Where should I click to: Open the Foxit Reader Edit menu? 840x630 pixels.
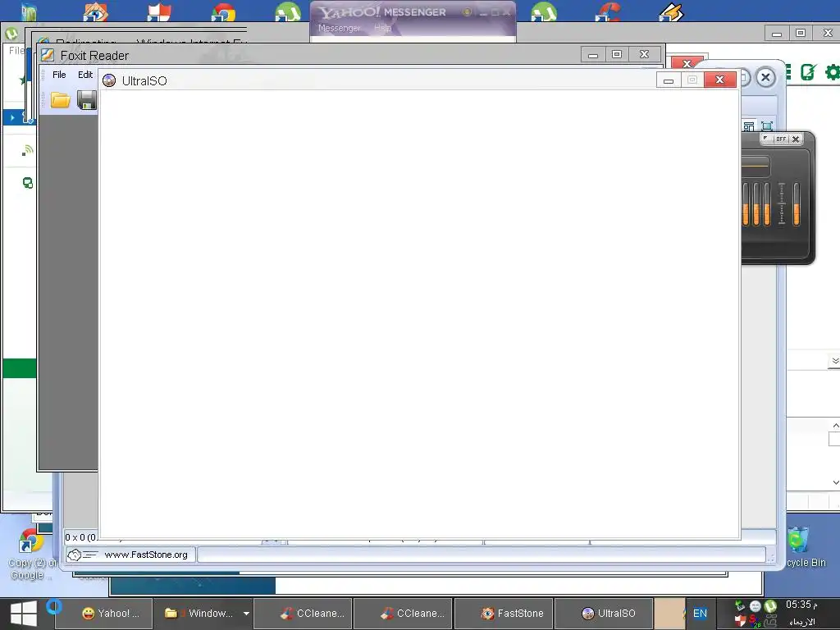(85, 75)
